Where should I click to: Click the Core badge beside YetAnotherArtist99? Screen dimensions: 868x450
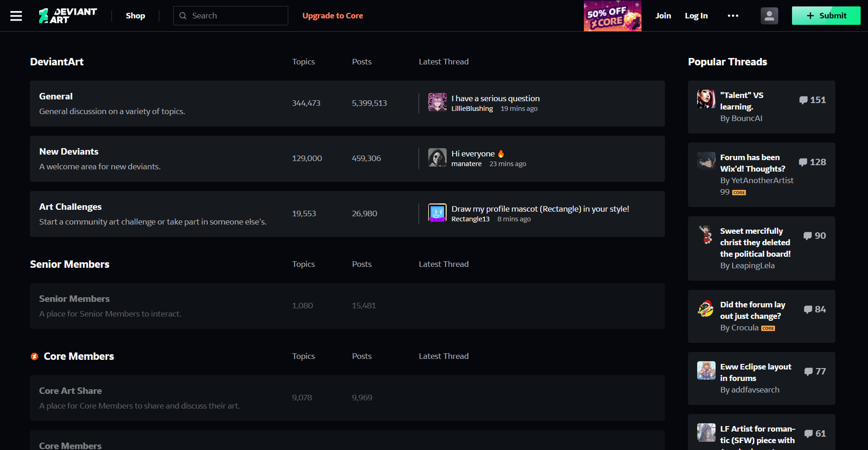coord(739,193)
